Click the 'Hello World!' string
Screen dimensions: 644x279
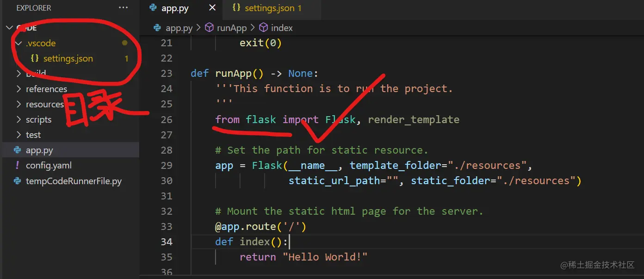coord(325,257)
